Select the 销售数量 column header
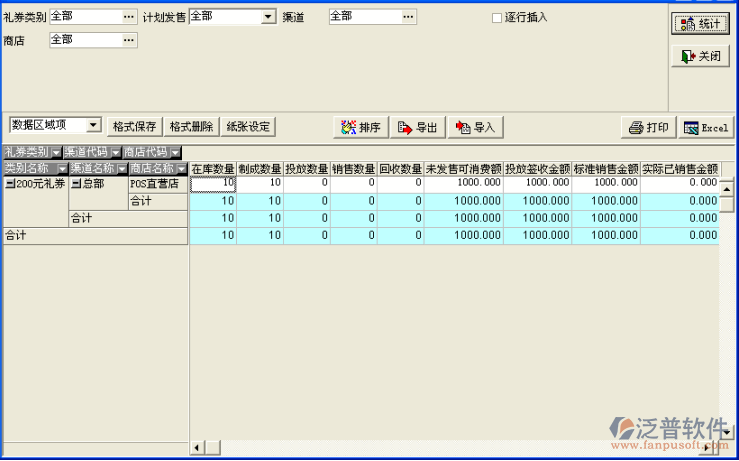Image resolution: width=739 pixels, height=461 pixels. pos(354,168)
